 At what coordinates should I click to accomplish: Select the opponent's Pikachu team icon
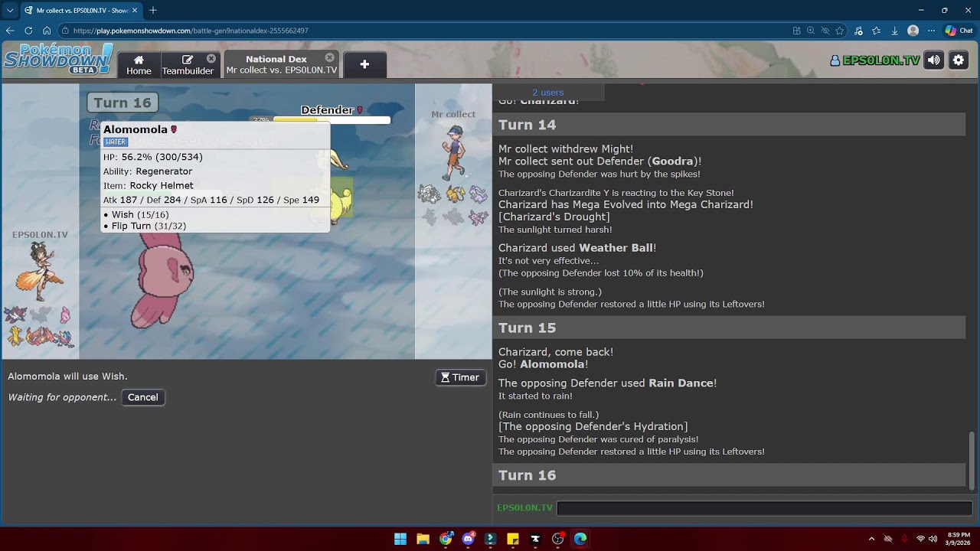pyautogui.click(x=454, y=194)
